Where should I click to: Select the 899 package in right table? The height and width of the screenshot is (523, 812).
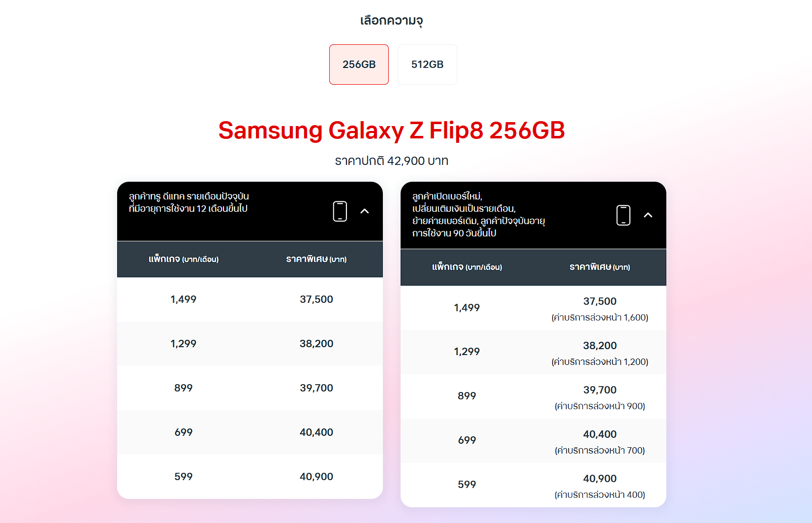(467, 396)
